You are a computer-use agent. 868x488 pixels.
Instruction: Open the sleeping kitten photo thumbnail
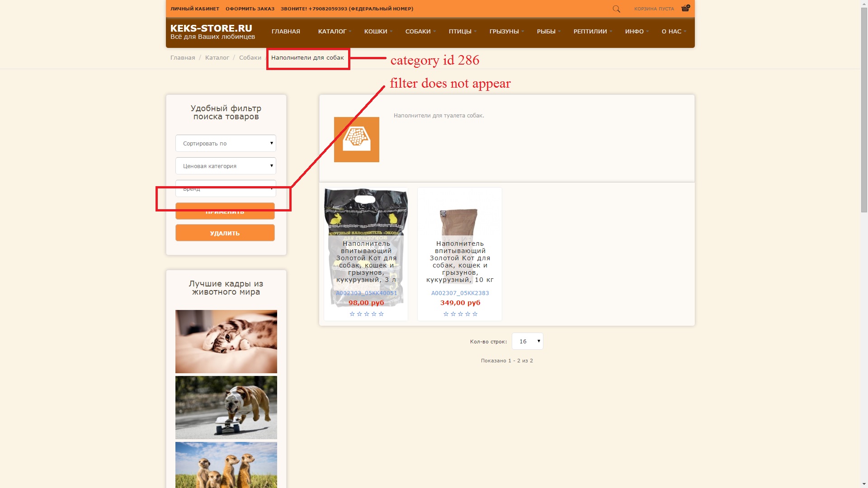tap(226, 342)
